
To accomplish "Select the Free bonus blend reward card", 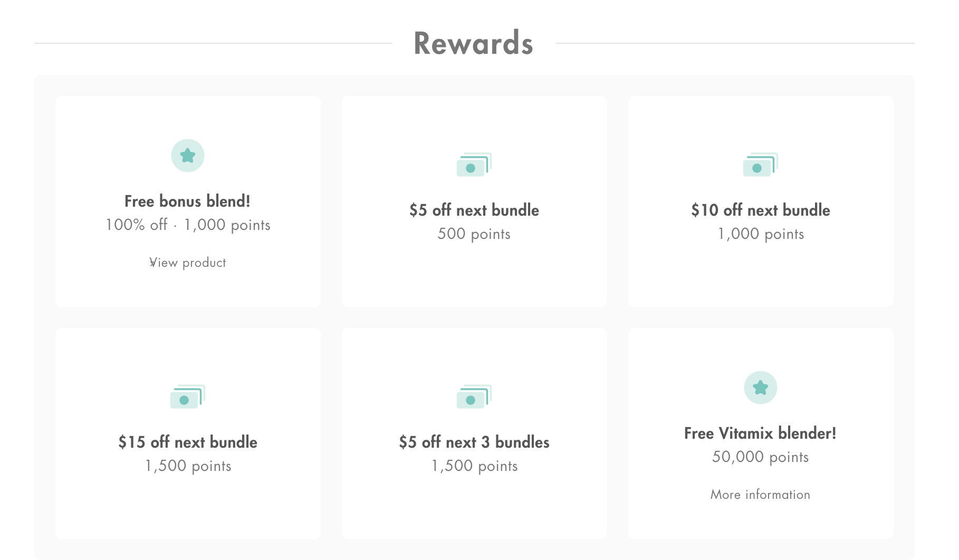I will [x=187, y=201].
